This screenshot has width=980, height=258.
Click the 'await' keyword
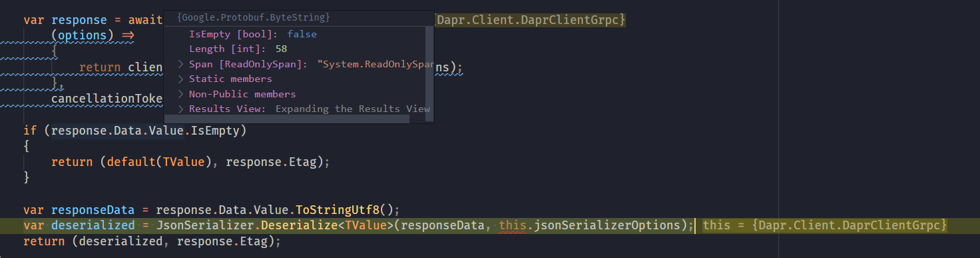tap(145, 20)
